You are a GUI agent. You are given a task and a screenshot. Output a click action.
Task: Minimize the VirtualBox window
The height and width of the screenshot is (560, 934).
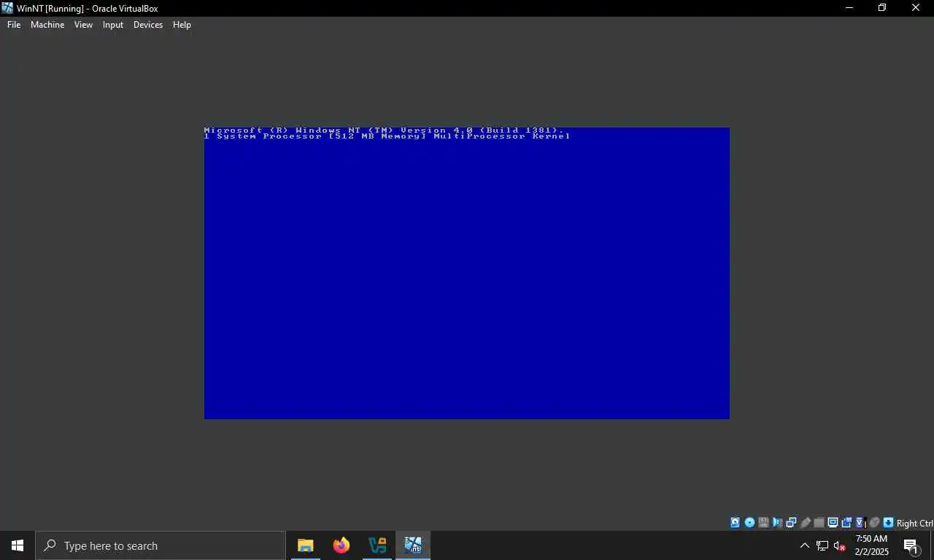coord(849,8)
